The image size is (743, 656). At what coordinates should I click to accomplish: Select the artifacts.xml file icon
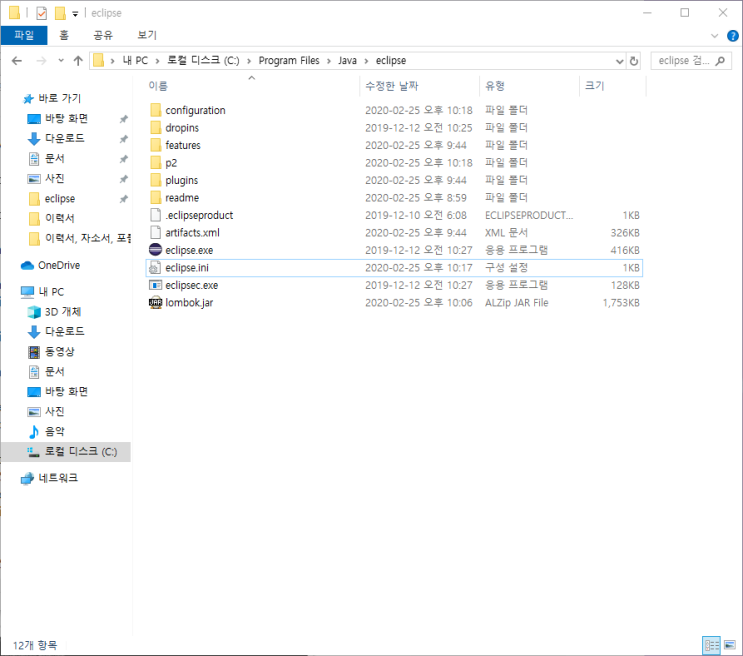pos(155,232)
